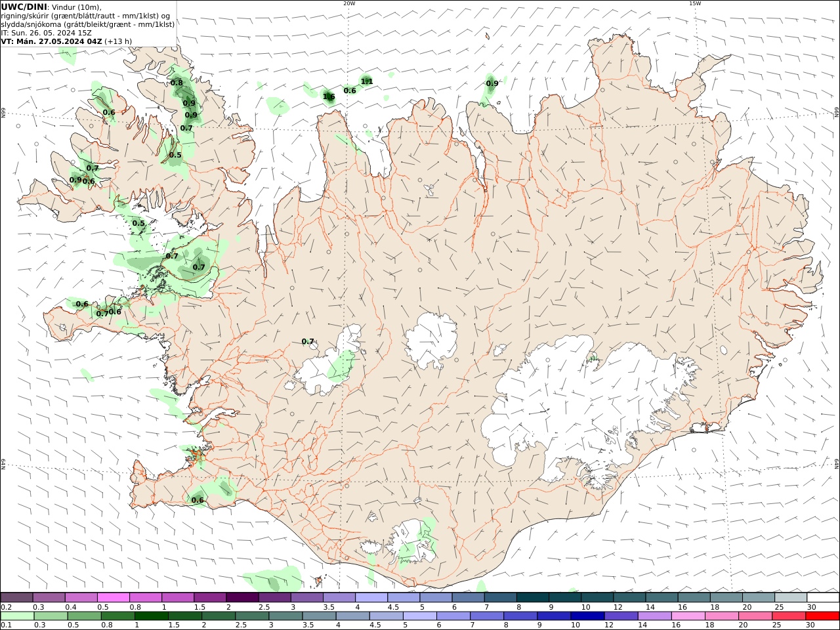Select the darkest green swatch labelled 1 in the lower legend

152,616
